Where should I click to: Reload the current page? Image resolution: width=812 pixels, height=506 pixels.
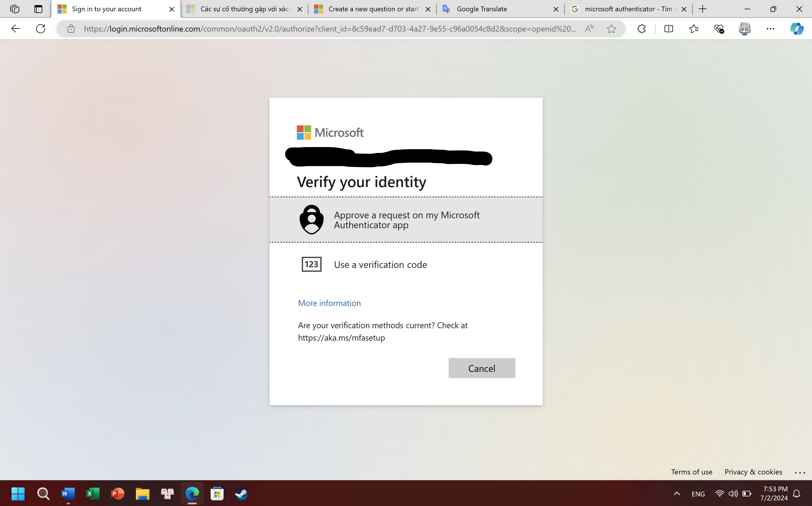pyautogui.click(x=40, y=29)
